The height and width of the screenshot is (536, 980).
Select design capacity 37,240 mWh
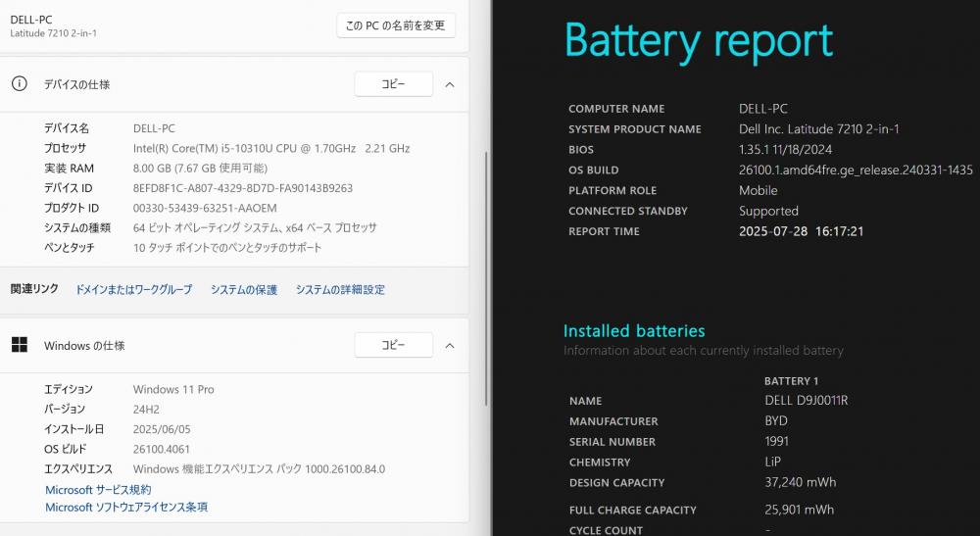tap(800, 482)
